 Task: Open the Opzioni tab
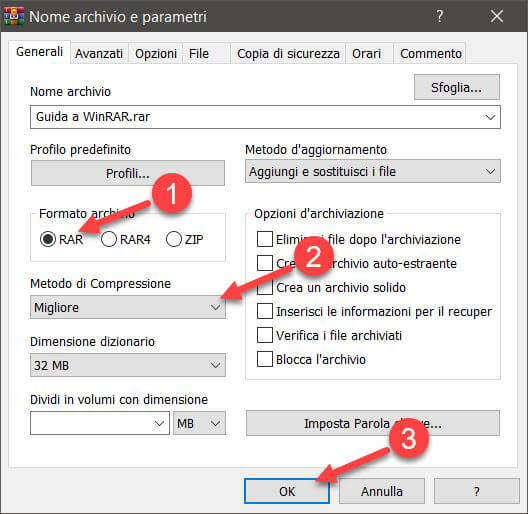pos(156,53)
